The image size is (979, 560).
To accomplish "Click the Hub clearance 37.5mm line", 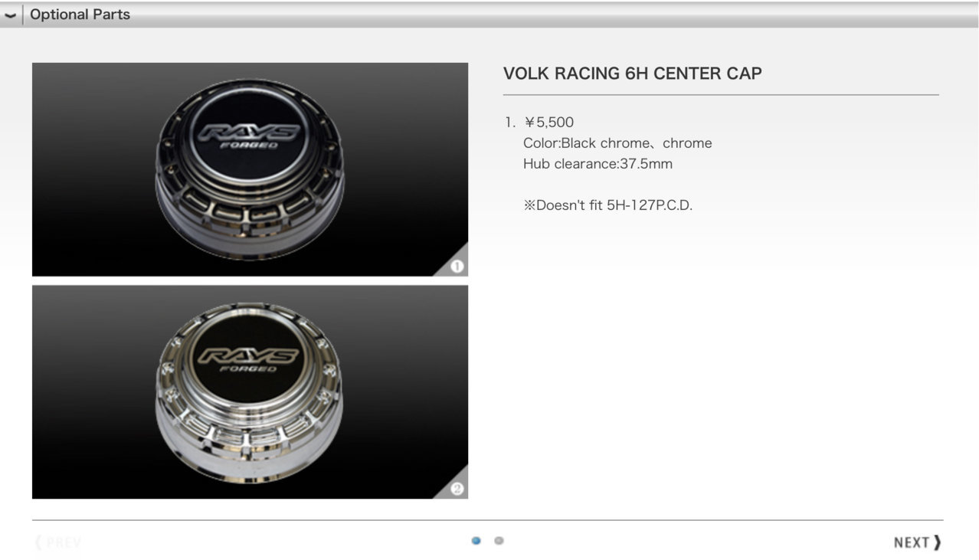I will [598, 164].
